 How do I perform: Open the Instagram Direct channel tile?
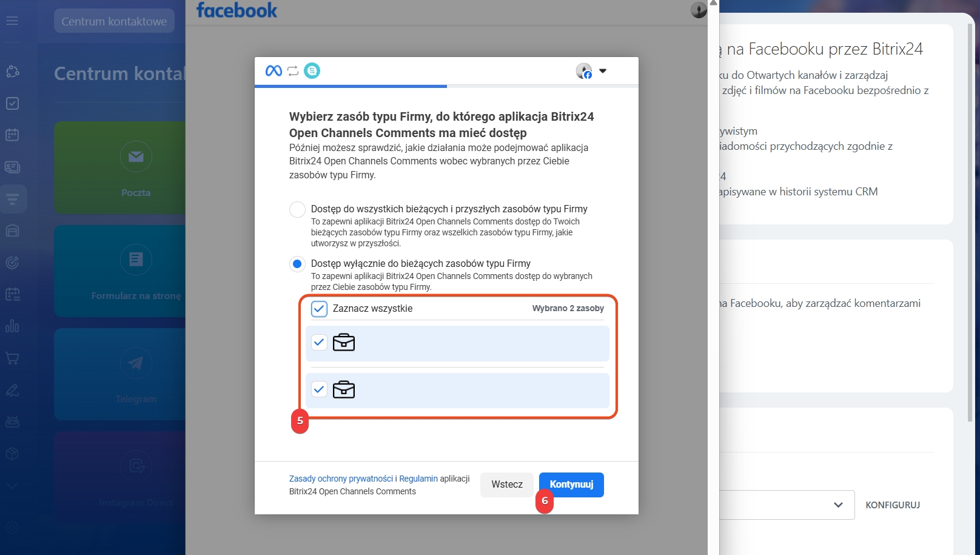pos(119,477)
